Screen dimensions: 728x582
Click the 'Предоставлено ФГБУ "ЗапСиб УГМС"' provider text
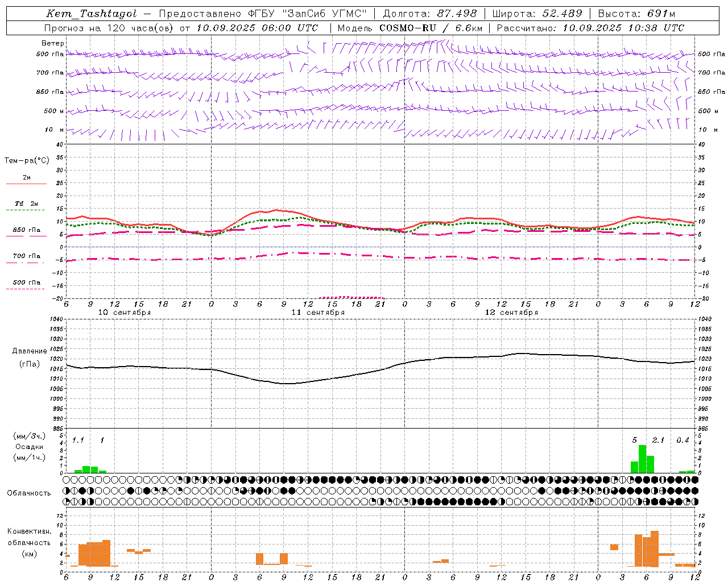tap(263, 14)
